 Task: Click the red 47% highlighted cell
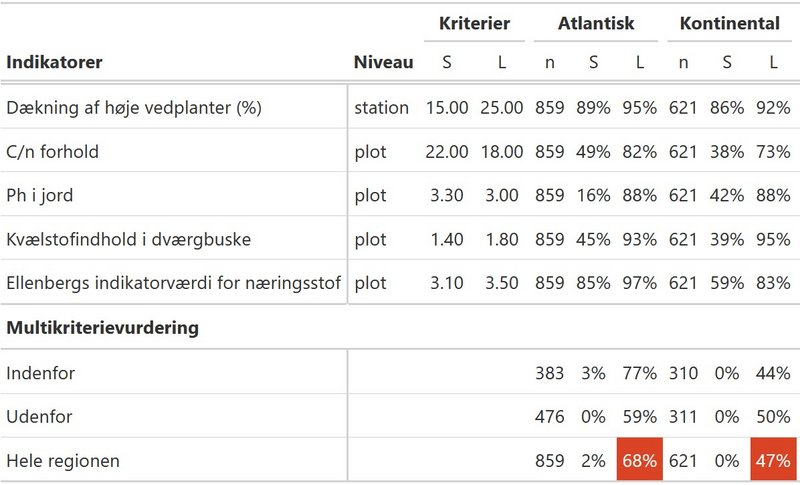tap(773, 459)
